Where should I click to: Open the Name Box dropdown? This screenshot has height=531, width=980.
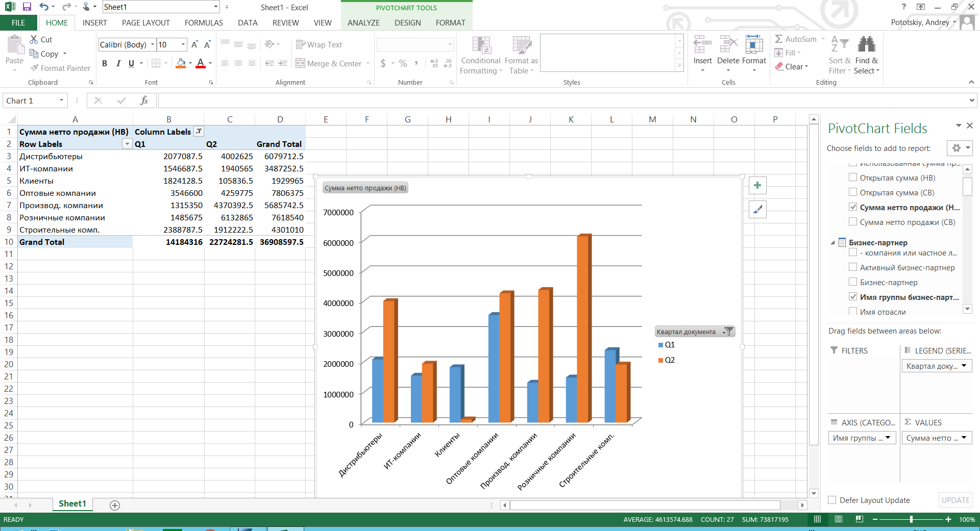pyautogui.click(x=62, y=100)
